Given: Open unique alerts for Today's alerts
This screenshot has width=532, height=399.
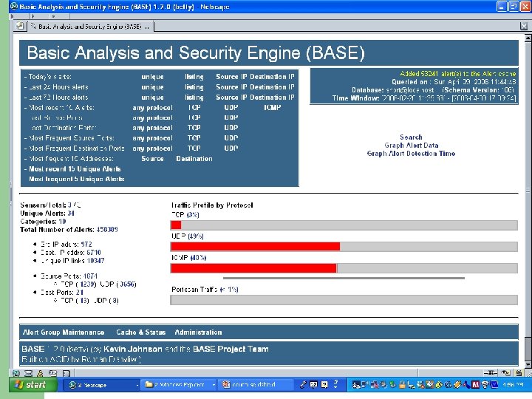Looking at the screenshot, I should click(x=153, y=77).
